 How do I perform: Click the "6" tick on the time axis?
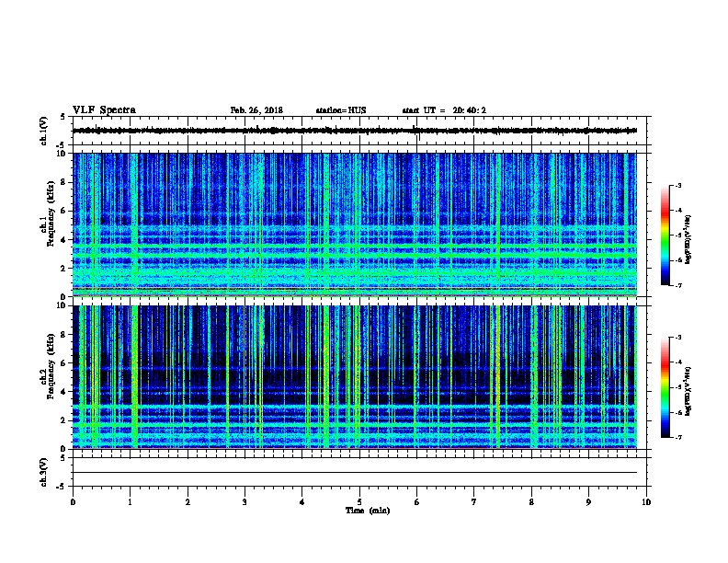pyautogui.click(x=417, y=501)
